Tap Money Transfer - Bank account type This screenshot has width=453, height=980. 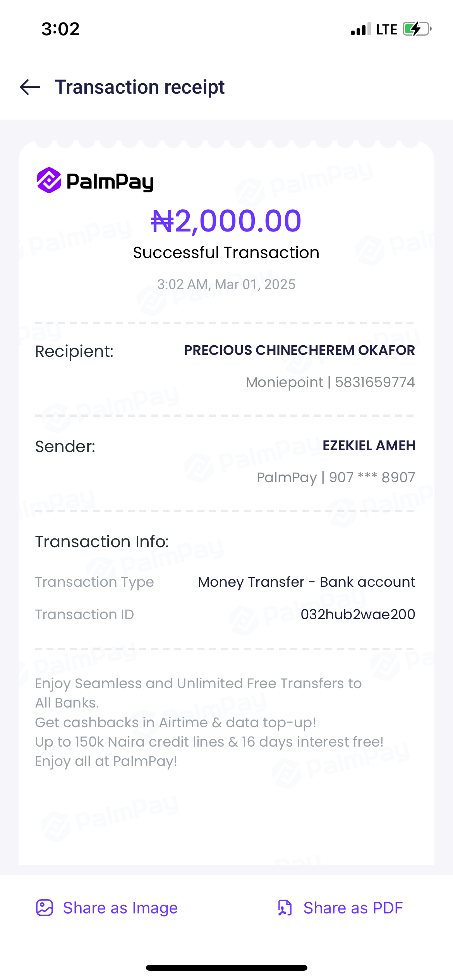click(306, 582)
